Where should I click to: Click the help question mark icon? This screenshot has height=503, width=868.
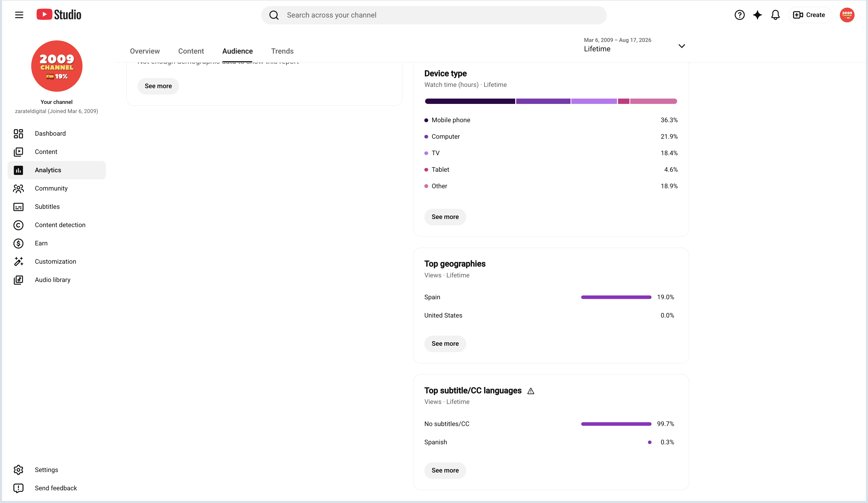coord(739,15)
